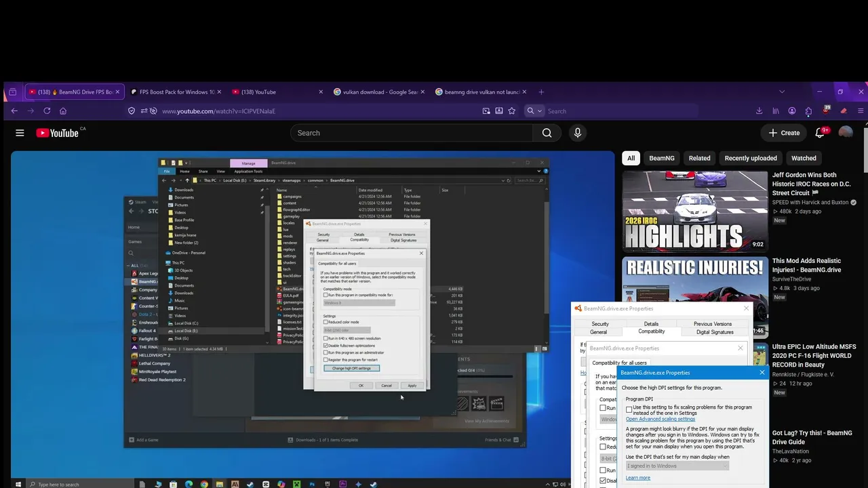Select the Related filter chip

[x=700, y=159]
